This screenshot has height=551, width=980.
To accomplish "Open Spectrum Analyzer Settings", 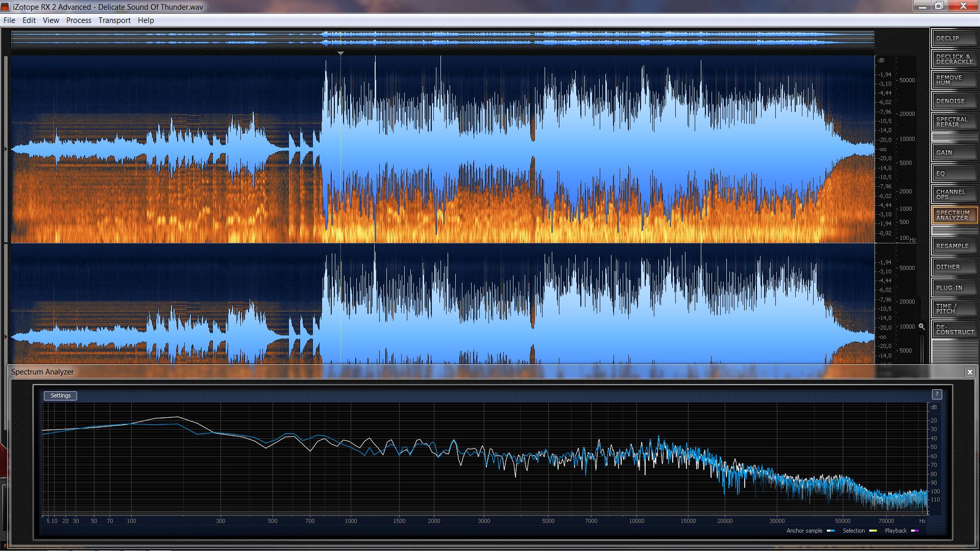I will tap(60, 396).
